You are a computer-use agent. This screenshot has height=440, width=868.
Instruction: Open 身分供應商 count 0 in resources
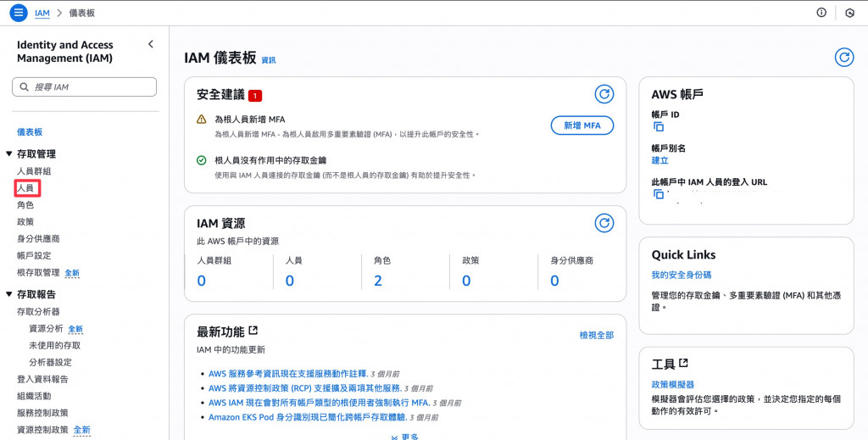554,281
